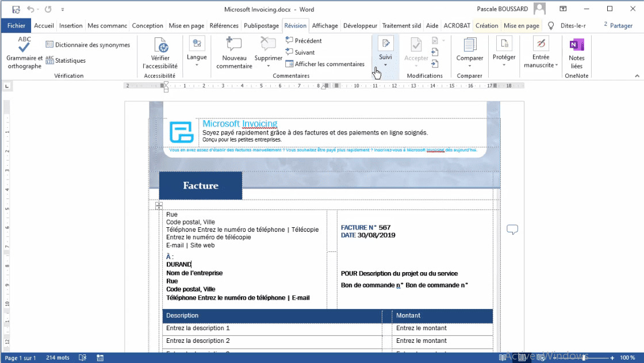Click Entrez la description 2 cell
644x363 pixels.
click(272, 341)
